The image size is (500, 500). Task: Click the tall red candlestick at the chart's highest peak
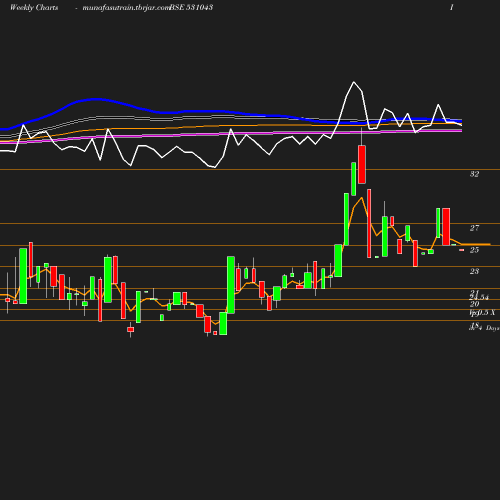pos(362,164)
